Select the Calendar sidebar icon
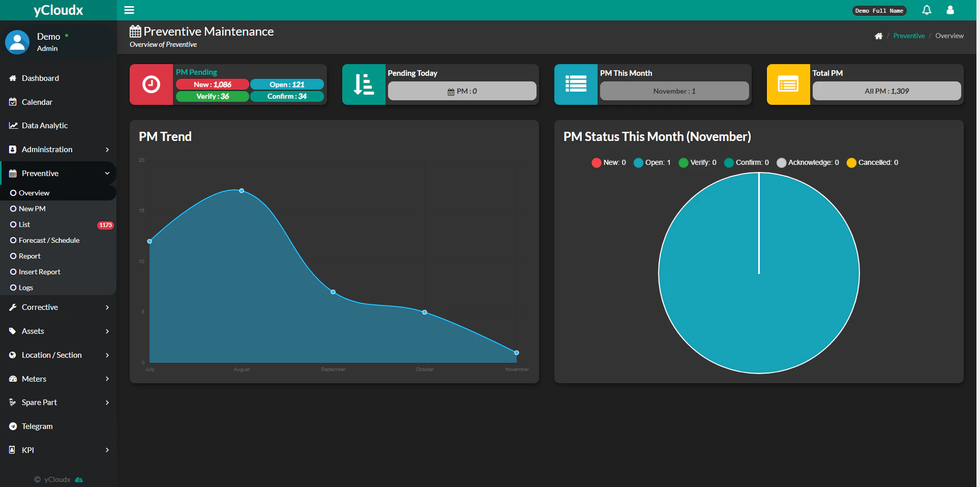980x487 pixels. pyautogui.click(x=12, y=102)
